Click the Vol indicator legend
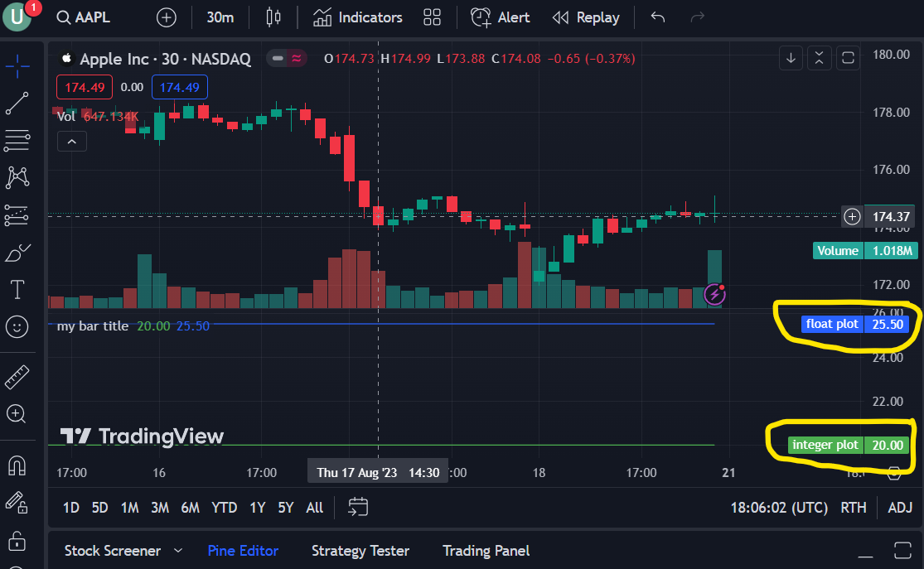This screenshot has height=569, width=924. click(66, 117)
